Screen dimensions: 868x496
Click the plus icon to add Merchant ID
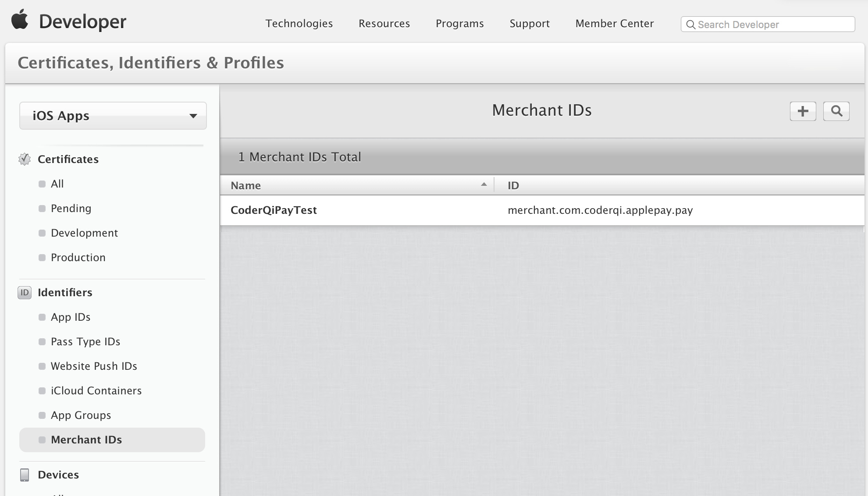(x=803, y=111)
